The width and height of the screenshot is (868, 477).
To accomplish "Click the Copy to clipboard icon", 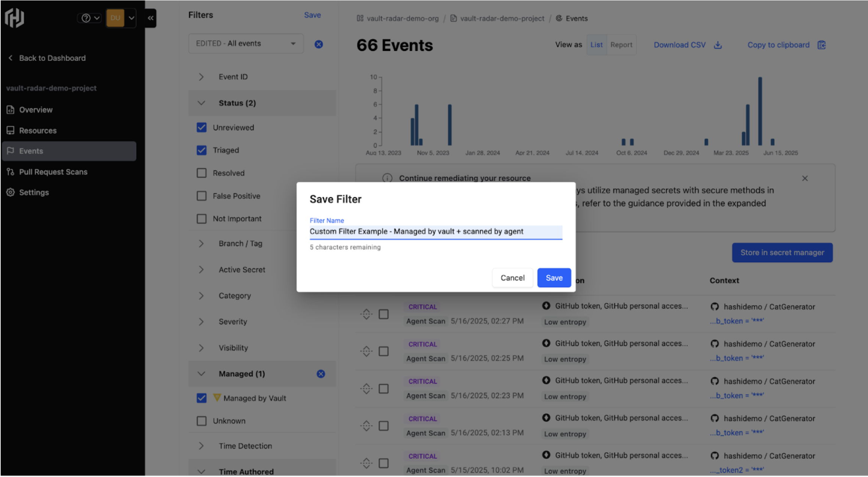I will (x=822, y=45).
